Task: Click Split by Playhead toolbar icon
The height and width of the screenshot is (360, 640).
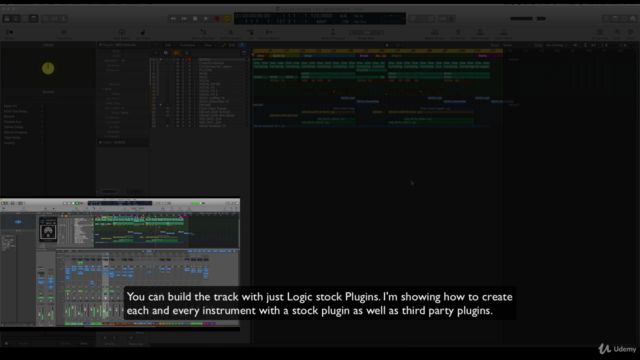Action: [203, 32]
